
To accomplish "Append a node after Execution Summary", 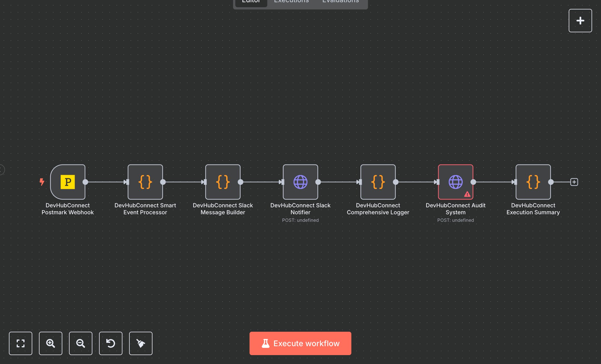I will coord(574,182).
